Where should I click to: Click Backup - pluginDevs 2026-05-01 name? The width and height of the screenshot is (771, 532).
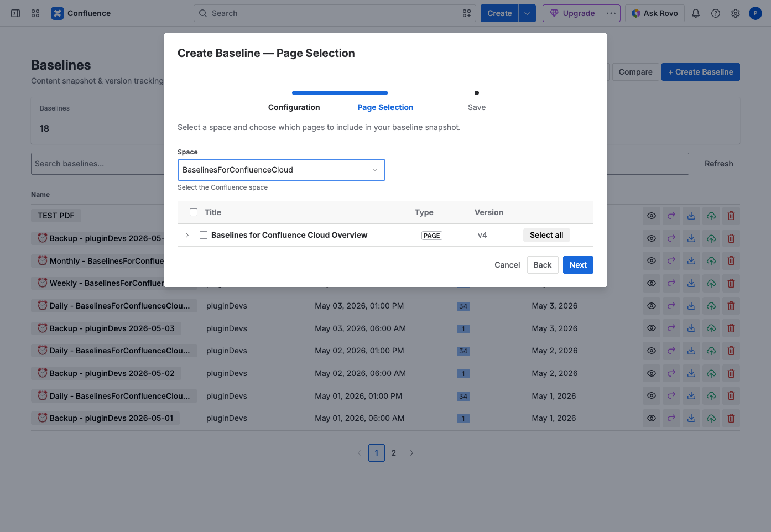[106, 418]
